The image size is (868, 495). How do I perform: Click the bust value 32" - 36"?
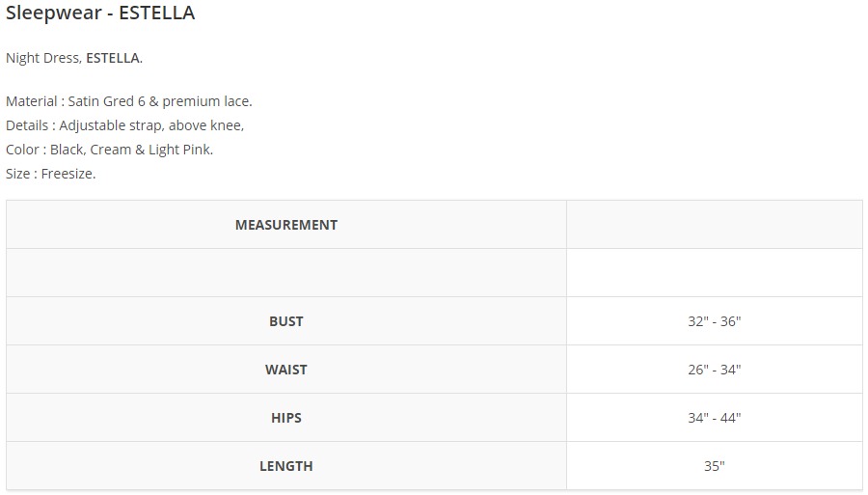pyautogui.click(x=714, y=321)
